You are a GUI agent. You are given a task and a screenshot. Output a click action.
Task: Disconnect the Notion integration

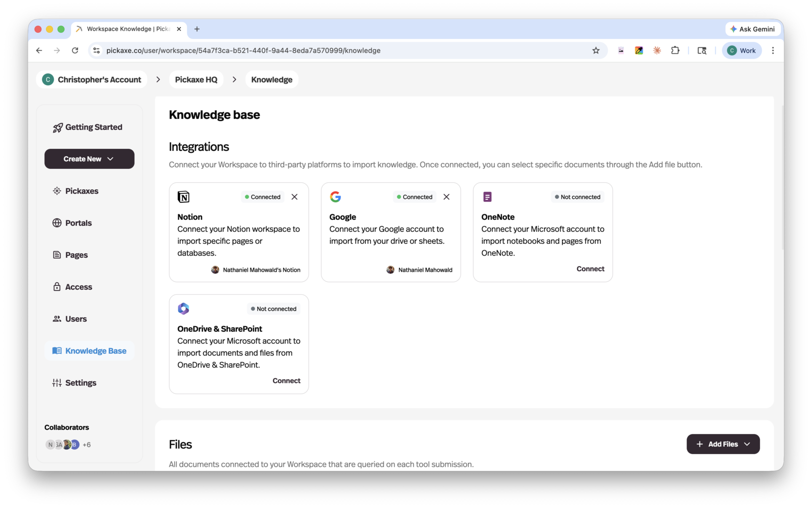[294, 196]
